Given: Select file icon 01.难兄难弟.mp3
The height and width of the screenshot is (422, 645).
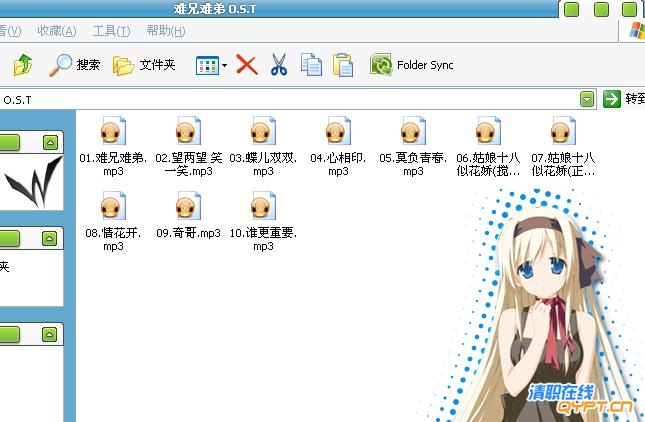Looking at the screenshot, I should (113, 131).
